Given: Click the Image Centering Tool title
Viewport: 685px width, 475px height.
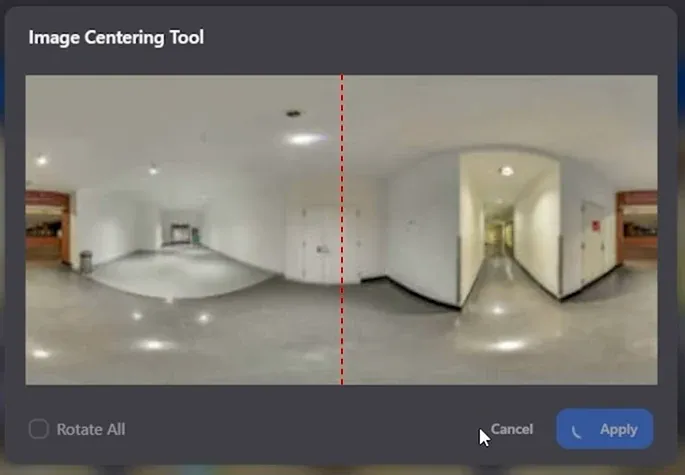Looking at the screenshot, I should pos(116,38).
